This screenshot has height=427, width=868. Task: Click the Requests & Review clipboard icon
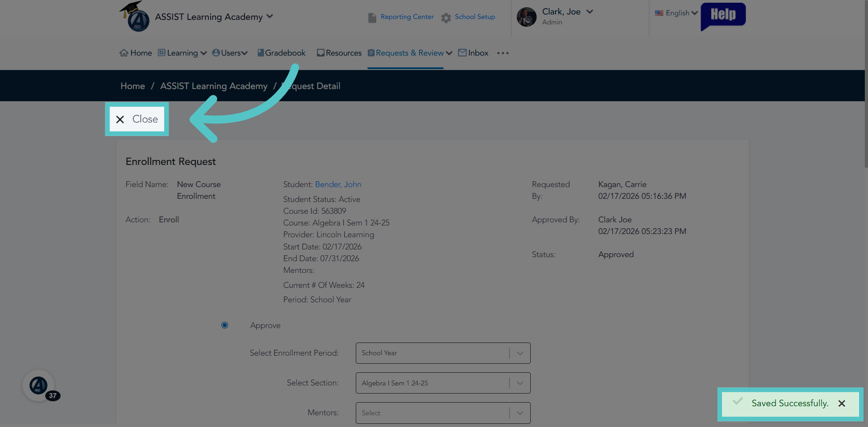pos(371,52)
